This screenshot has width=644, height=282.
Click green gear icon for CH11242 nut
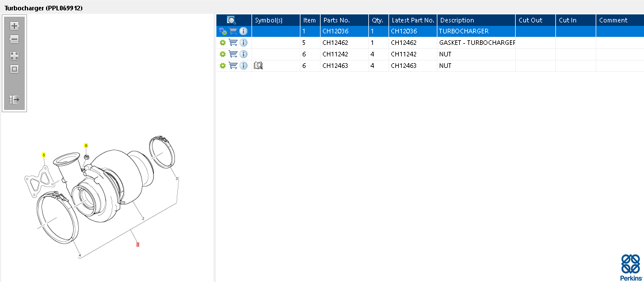point(223,54)
